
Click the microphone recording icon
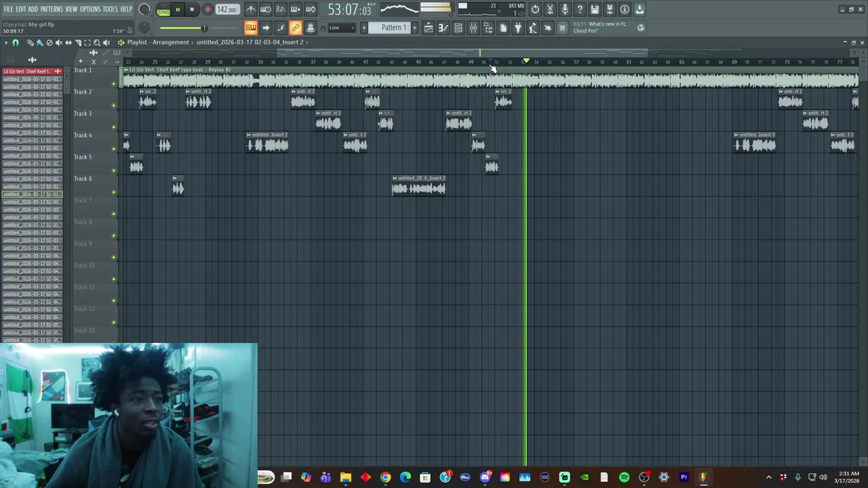(565, 9)
